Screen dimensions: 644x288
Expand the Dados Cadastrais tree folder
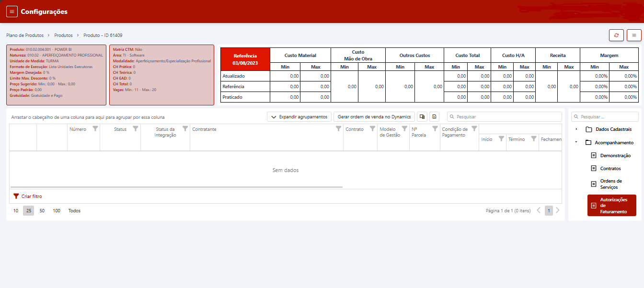pos(576,129)
